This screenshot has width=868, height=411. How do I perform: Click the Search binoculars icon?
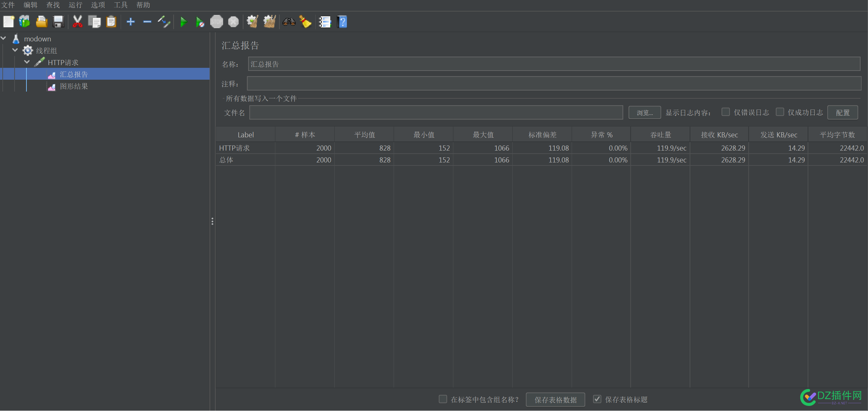pos(289,22)
